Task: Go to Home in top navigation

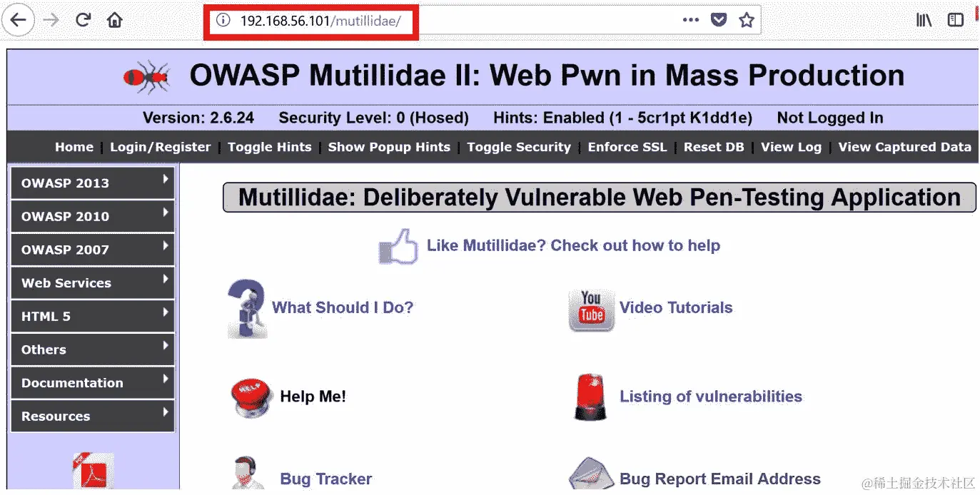Action: click(x=74, y=147)
